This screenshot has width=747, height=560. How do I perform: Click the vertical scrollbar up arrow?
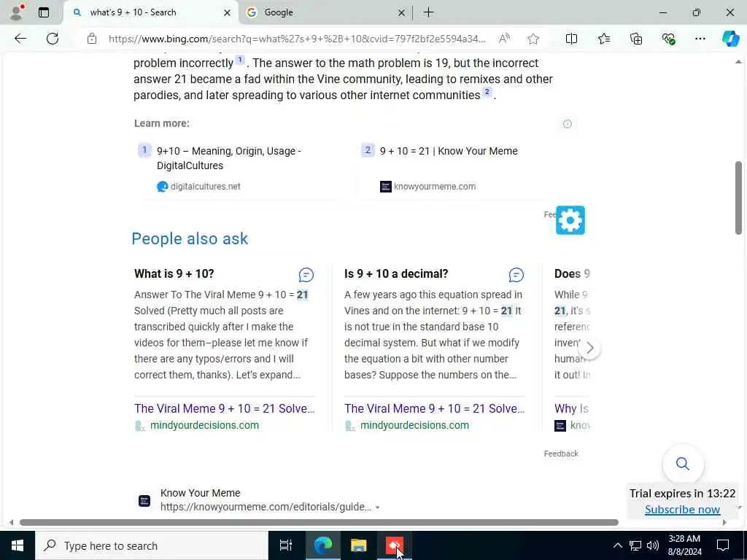coord(738,62)
